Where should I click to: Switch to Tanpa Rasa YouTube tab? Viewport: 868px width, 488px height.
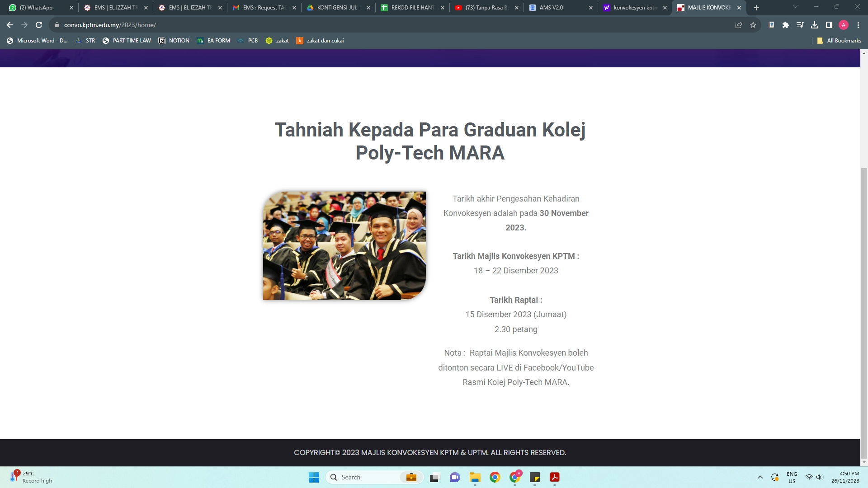tap(486, 8)
